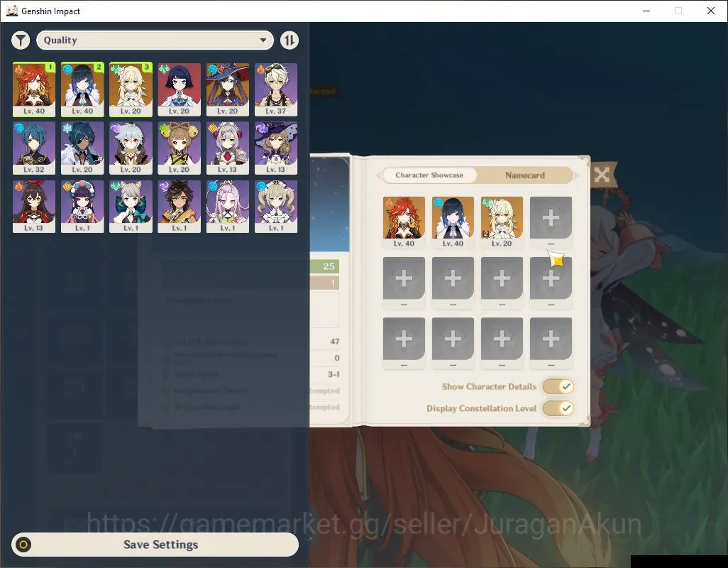Select Razor Lv. 20 electro card
Viewport: 728px width, 568px height.
(x=131, y=148)
